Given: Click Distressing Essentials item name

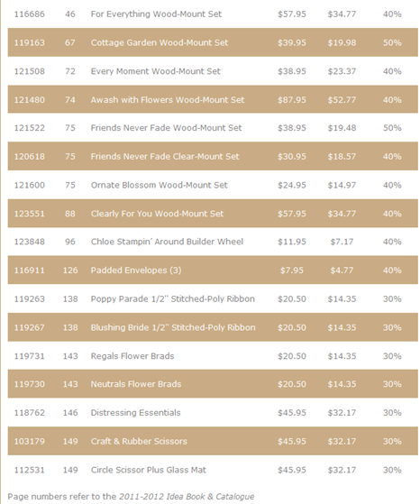Looking at the screenshot, I should click(x=135, y=413).
